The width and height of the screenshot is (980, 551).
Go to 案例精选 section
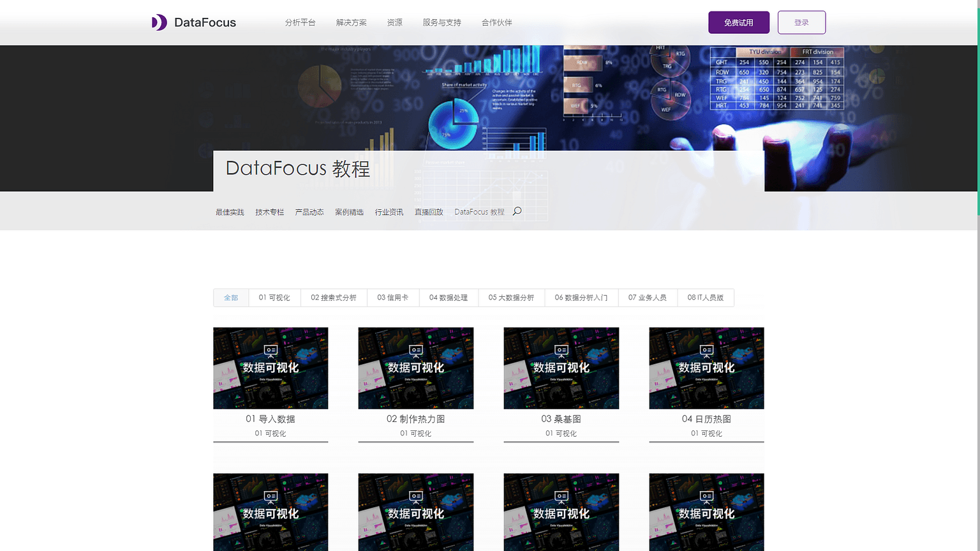click(349, 212)
